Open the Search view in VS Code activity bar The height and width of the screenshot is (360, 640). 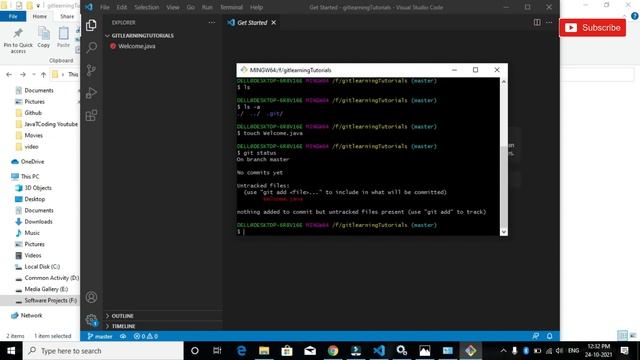click(x=91, y=47)
